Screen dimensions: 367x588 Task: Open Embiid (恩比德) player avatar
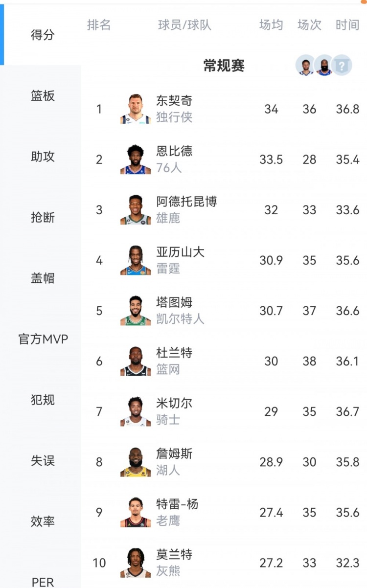tap(136, 159)
